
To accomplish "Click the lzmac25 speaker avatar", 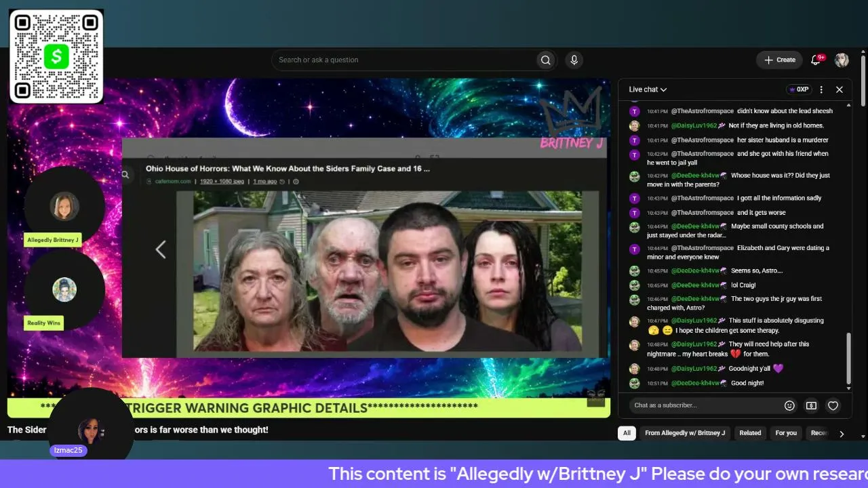I will pyautogui.click(x=90, y=431).
